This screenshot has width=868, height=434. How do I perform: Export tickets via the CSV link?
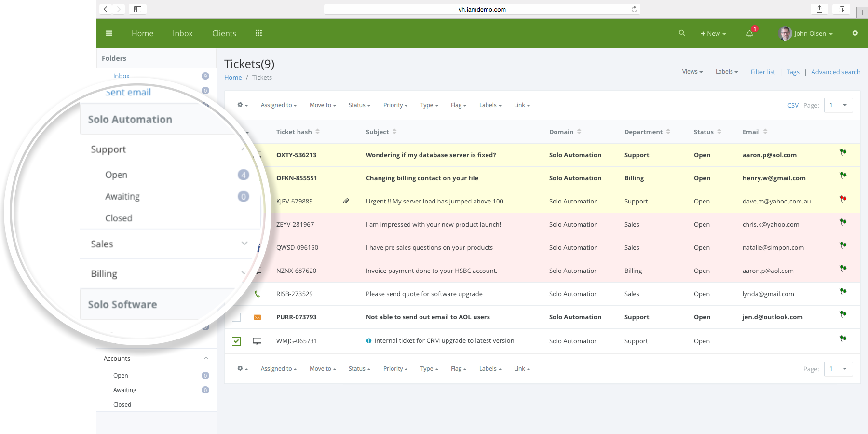click(x=792, y=105)
